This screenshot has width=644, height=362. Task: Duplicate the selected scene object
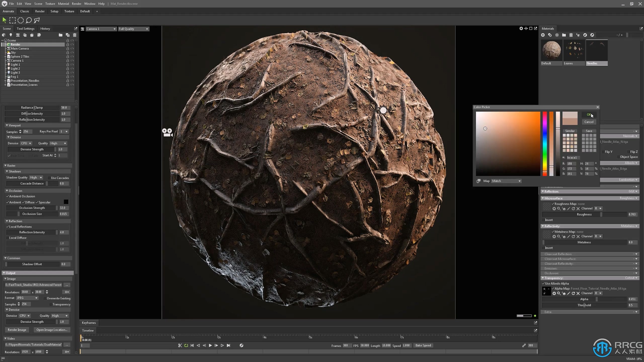tap(67, 35)
